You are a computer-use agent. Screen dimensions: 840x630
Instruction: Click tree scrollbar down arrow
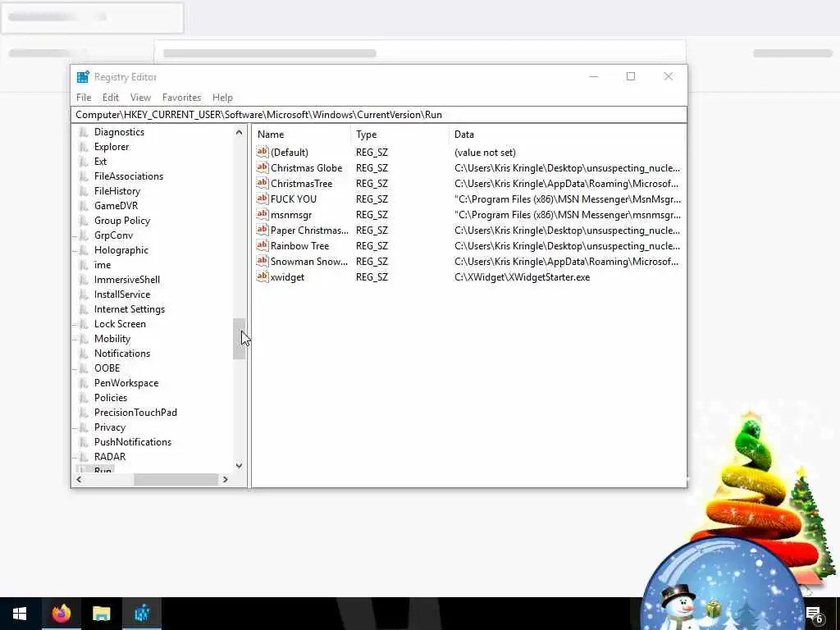point(239,466)
